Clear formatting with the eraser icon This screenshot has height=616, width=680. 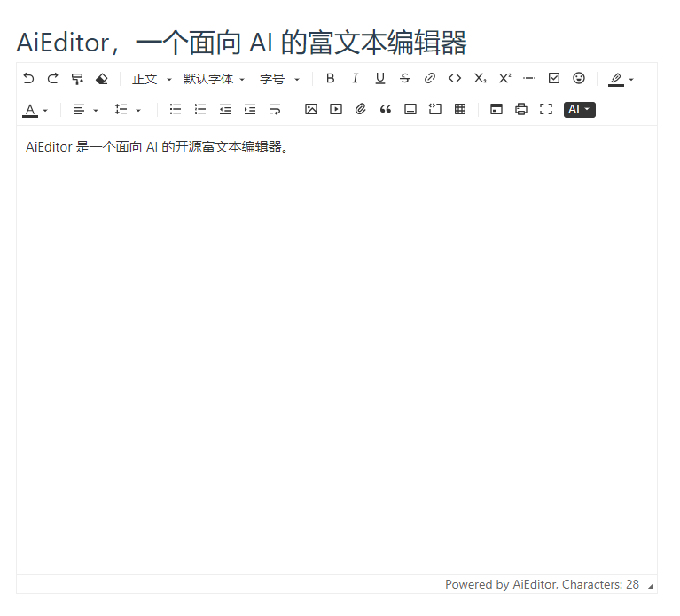(x=101, y=79)
